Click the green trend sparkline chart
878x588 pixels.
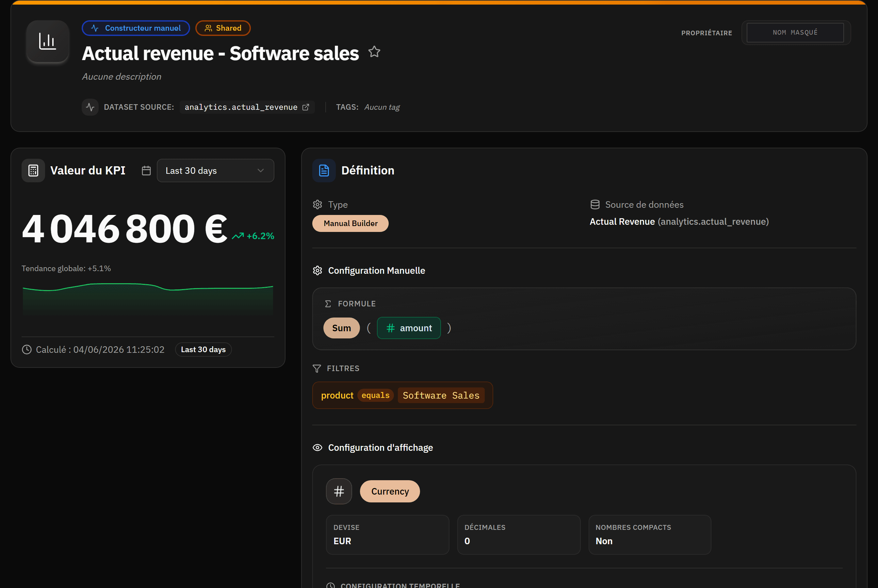148,300
